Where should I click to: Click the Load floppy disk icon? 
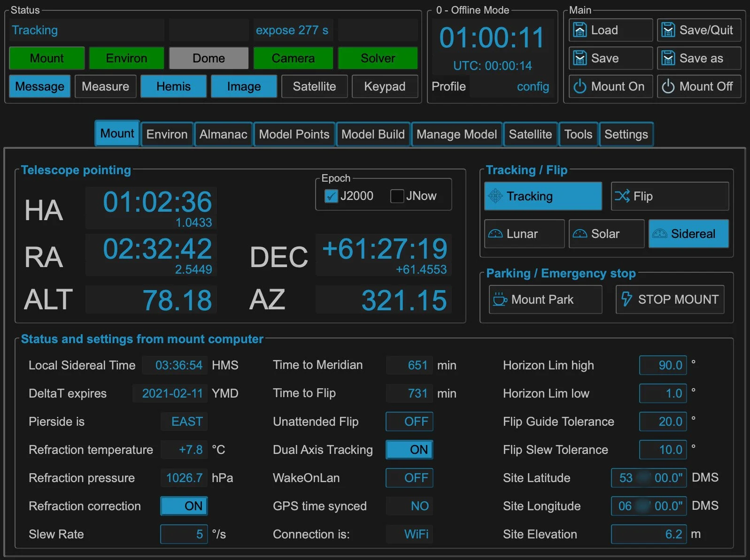point(580,30)
